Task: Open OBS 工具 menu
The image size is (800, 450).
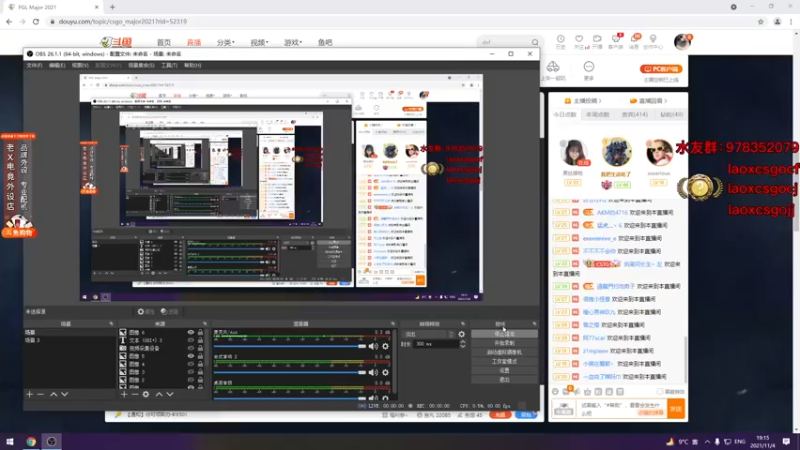Action: click(169, 65)
